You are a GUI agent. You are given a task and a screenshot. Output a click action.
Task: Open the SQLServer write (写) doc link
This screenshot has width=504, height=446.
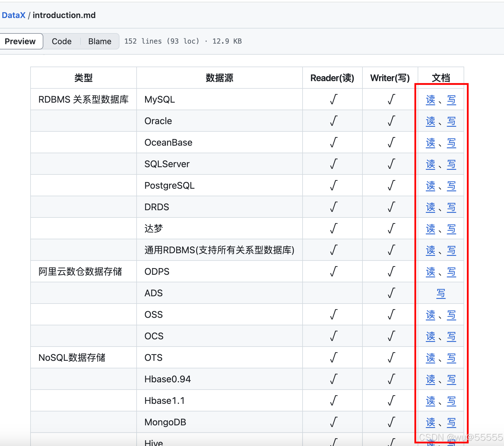click(x=451, y=164)
